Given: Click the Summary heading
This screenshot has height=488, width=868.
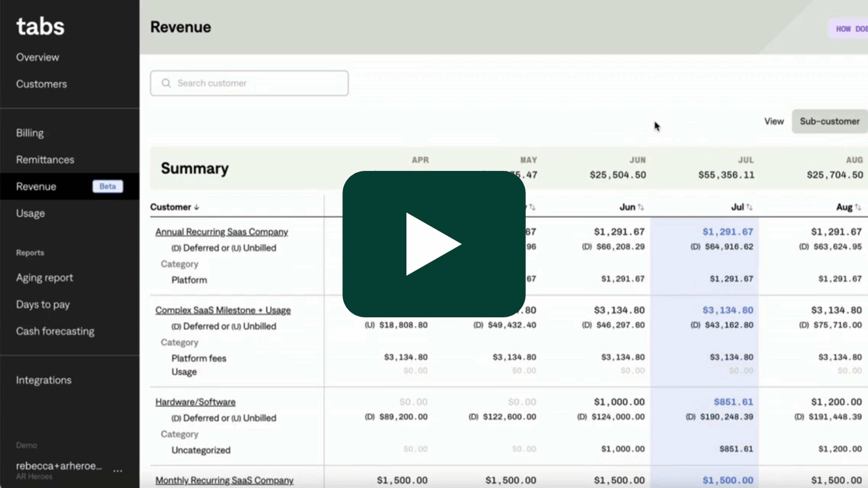Looking at the screenshot, I should (x=195, y=168).
